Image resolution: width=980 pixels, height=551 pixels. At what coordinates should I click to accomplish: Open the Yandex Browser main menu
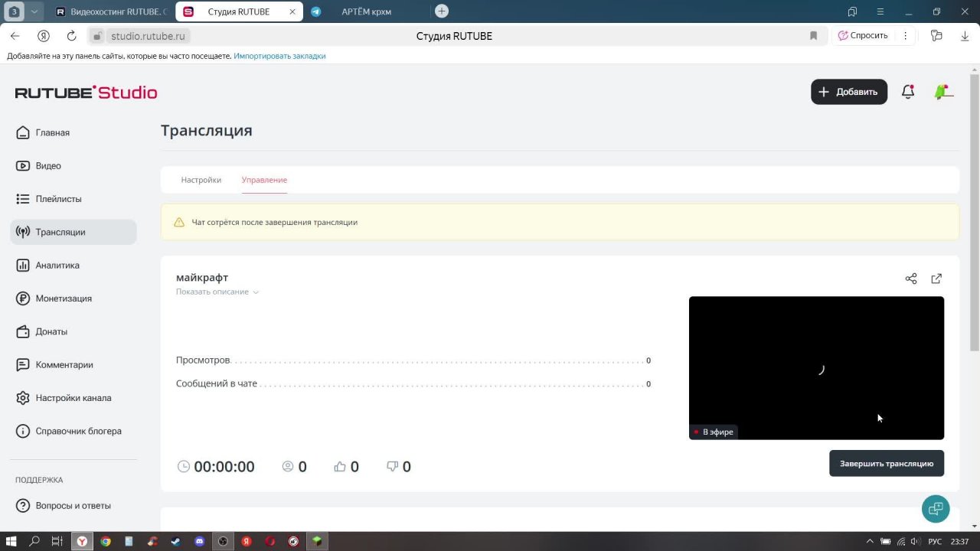pyautogui.click(x=880, y=11)
